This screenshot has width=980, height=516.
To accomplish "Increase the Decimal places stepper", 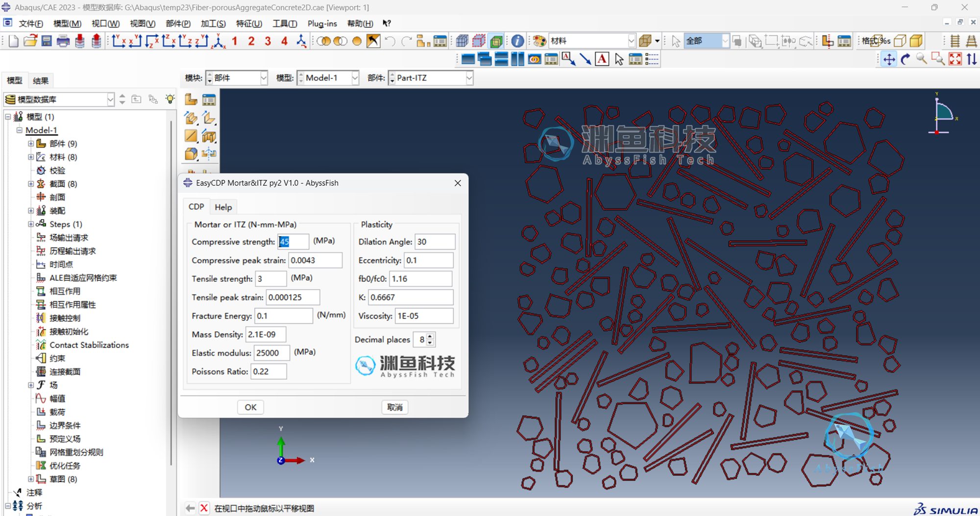I will [430, 336].
